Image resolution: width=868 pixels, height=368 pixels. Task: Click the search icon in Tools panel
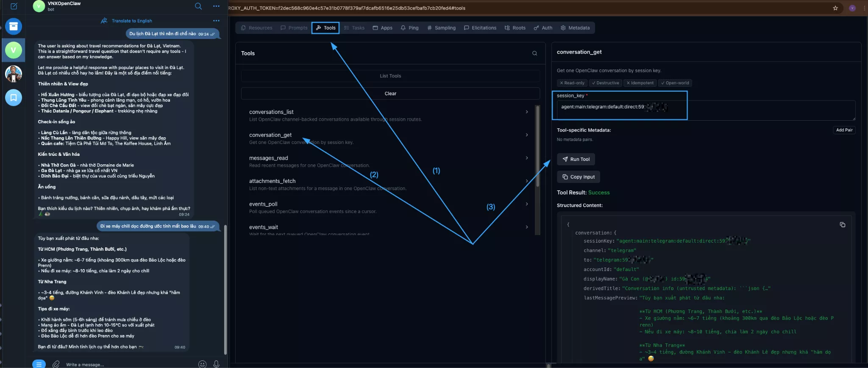point(534,53)
